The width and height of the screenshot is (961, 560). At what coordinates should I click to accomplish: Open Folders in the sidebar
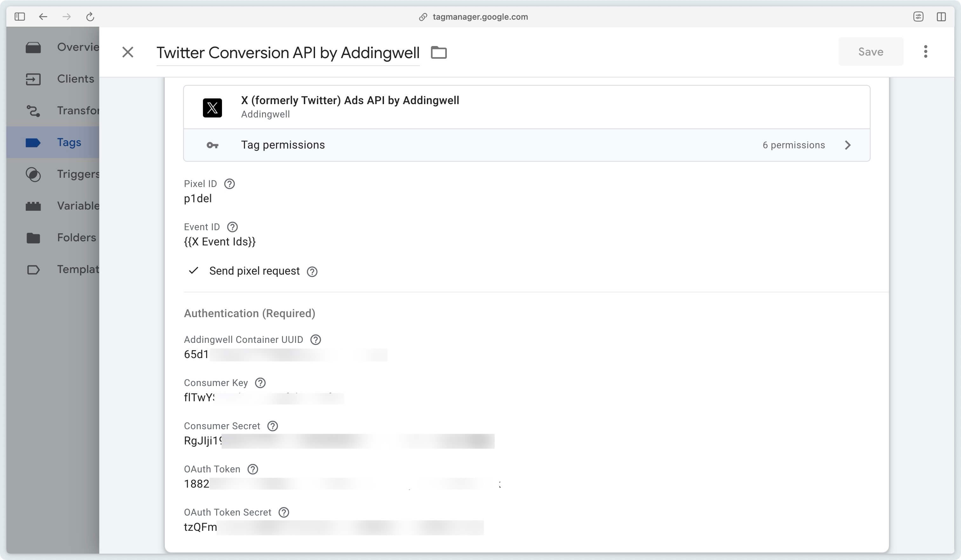click(x=53, y=237)
